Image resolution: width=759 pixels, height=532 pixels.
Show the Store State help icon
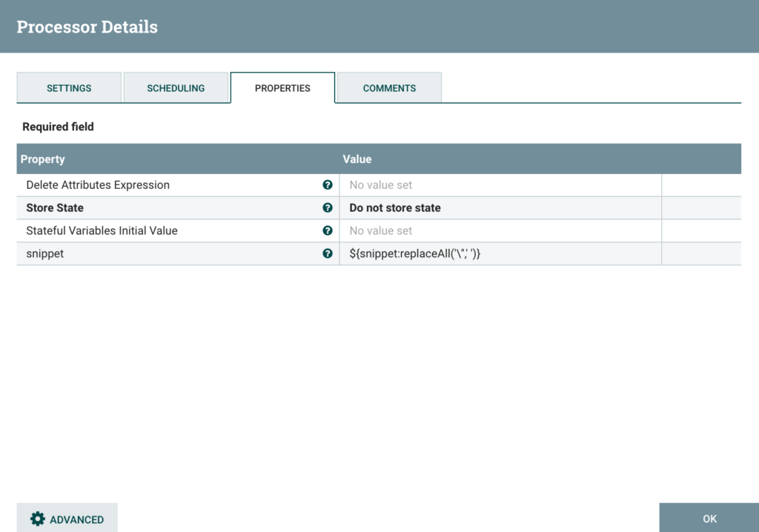tap(327, 207)
